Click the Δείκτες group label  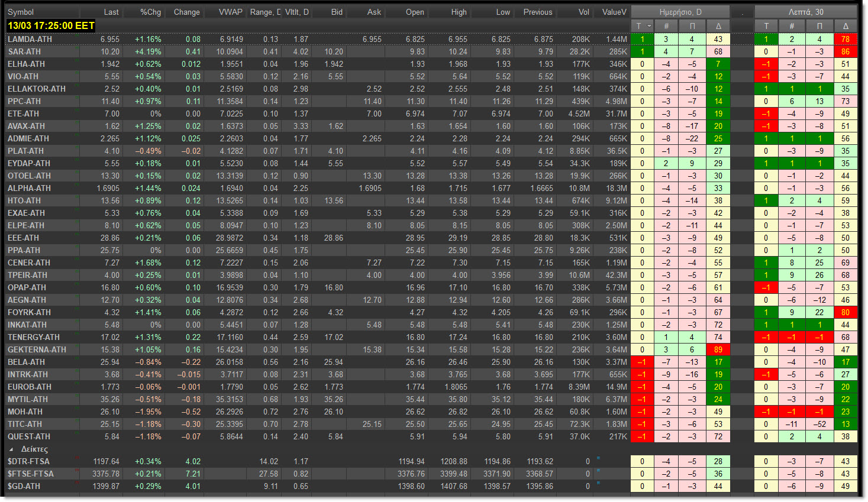click(34, 449)
